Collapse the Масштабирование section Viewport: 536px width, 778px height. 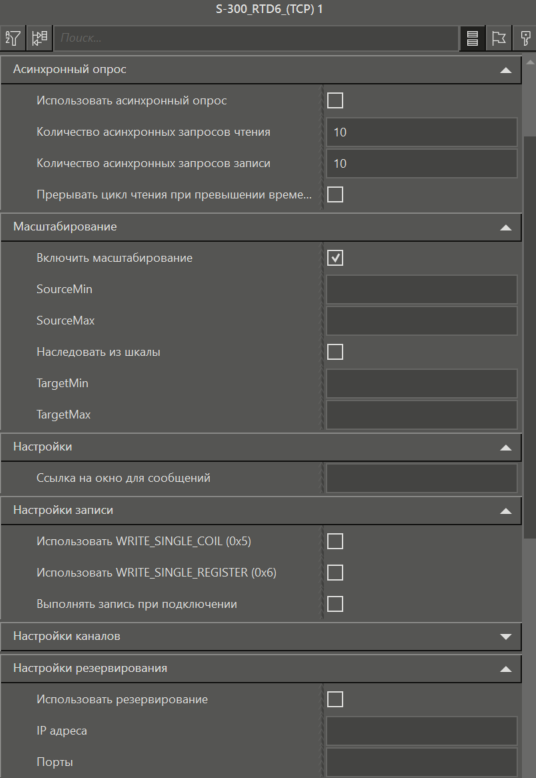point(506,228)
